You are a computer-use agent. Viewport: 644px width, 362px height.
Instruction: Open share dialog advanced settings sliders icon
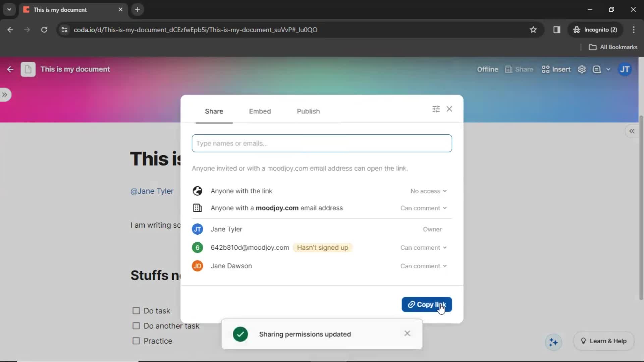point(436,109)
